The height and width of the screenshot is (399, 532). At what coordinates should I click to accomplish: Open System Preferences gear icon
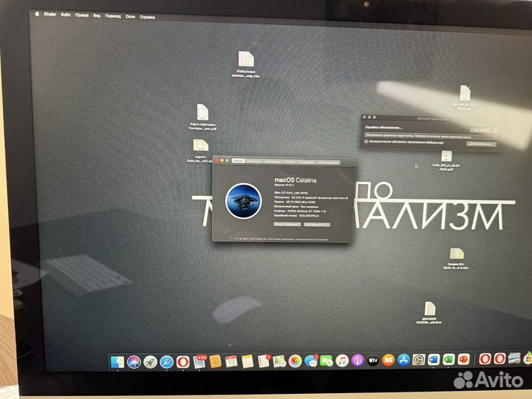419,360
